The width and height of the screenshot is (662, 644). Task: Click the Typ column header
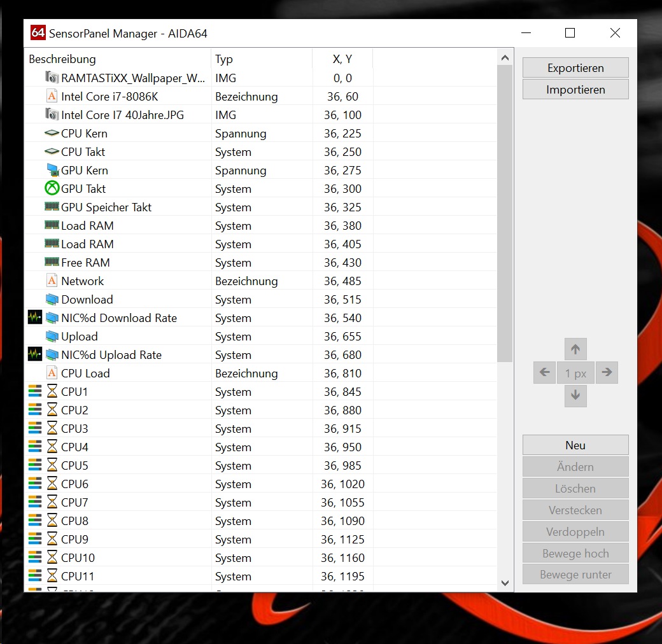[x=262, y=59]
